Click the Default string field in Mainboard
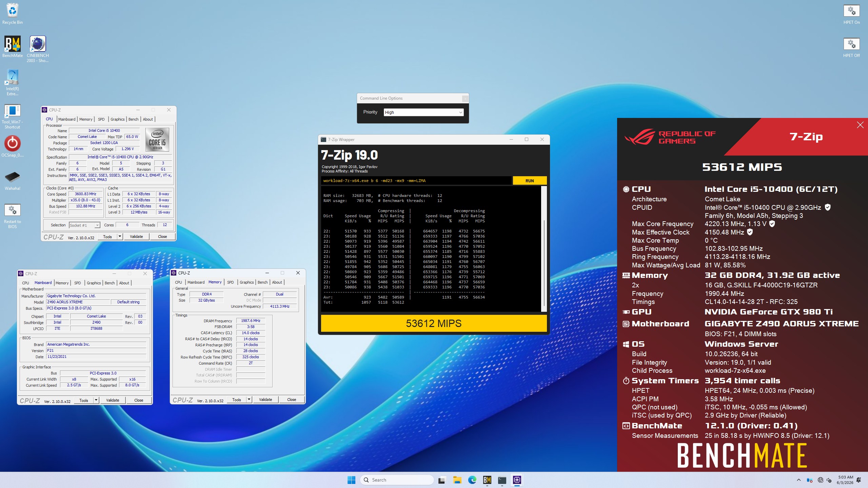The width and height of the screenshot is (868, 488). pyautogui.click(x=128, y=302)
